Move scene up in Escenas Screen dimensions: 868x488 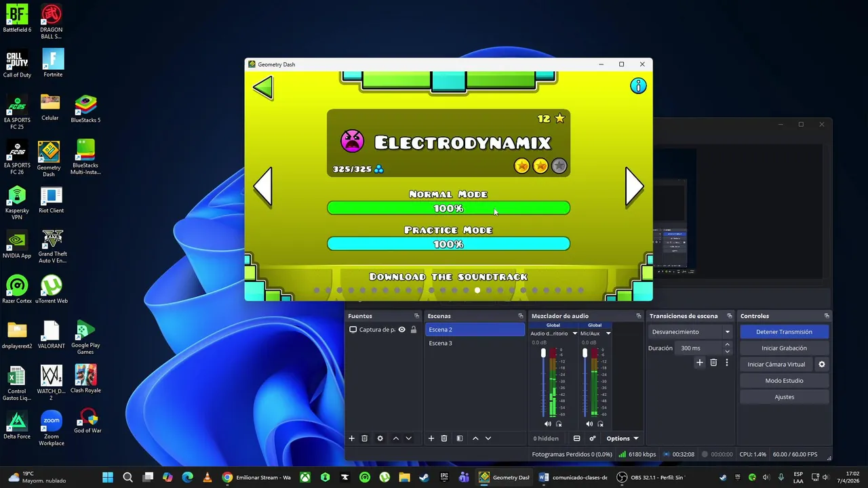click(475, 439)
